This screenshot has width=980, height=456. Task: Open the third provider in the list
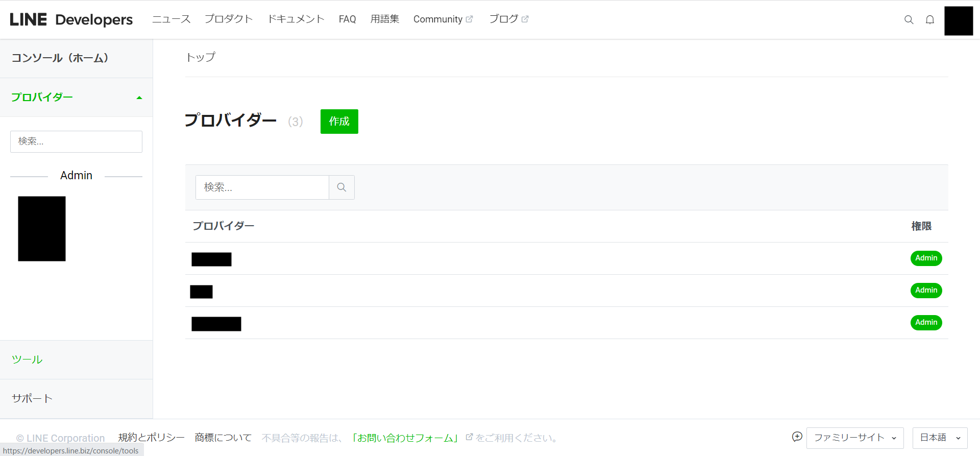216,324
